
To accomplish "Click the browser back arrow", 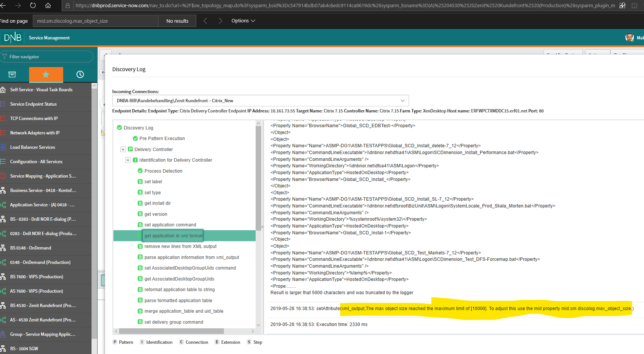I will coord(3,6).
